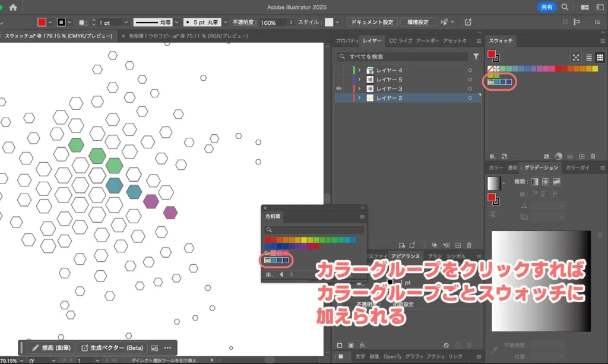Toggle the linear gradient type
Image resolution: width=608 pixels, height=364 pixels.
point(534,182)
